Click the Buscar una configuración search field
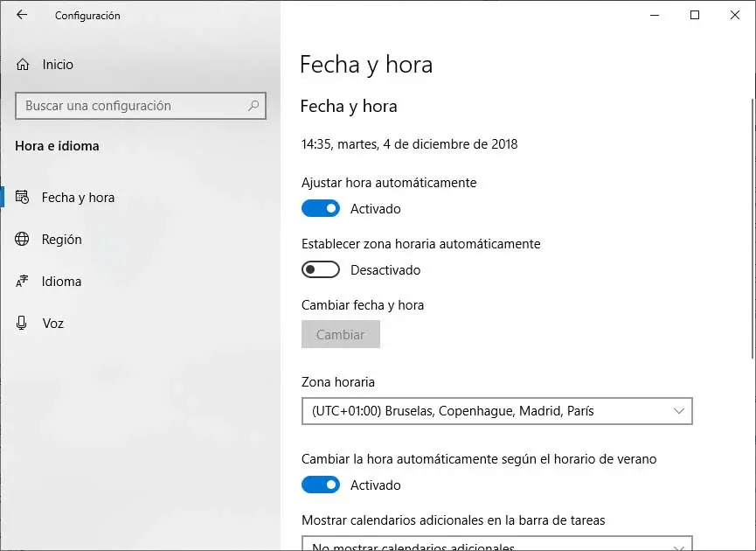 click(x=131, y=106)
